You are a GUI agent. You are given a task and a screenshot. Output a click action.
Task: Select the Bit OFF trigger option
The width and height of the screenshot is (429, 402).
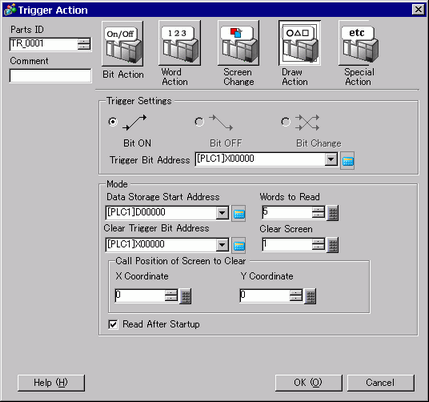coord(199,122)
